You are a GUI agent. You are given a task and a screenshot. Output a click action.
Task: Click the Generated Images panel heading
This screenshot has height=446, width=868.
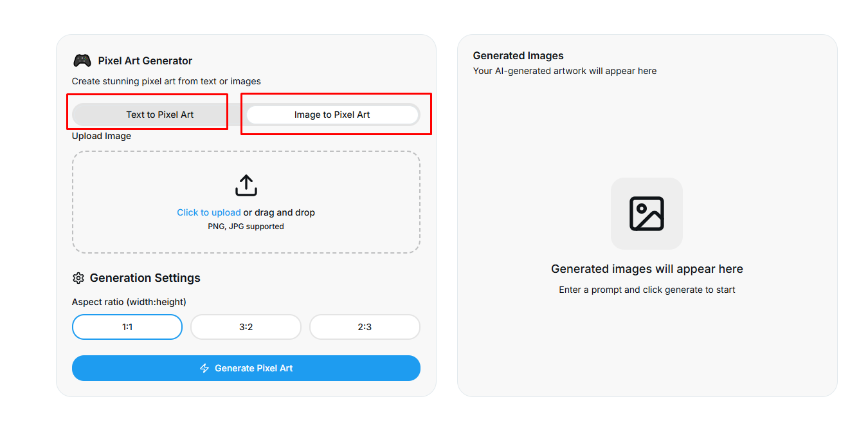(x=518, y=56)
